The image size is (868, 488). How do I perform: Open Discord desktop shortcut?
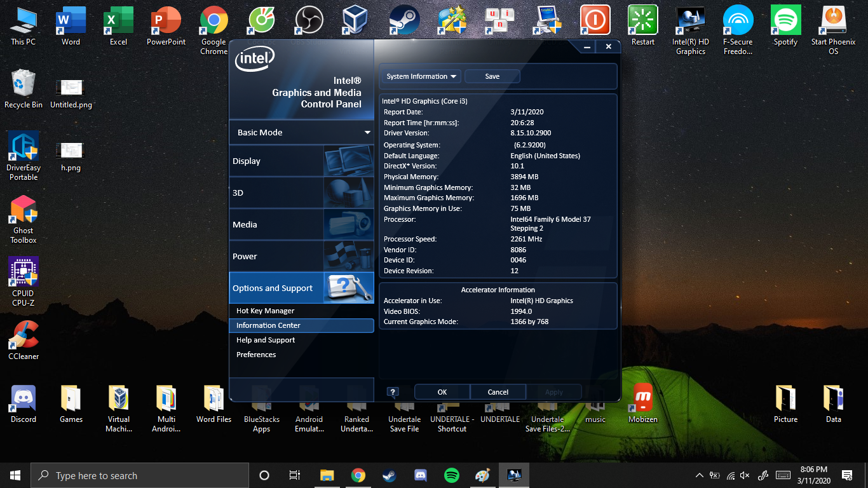pos(24,403)
